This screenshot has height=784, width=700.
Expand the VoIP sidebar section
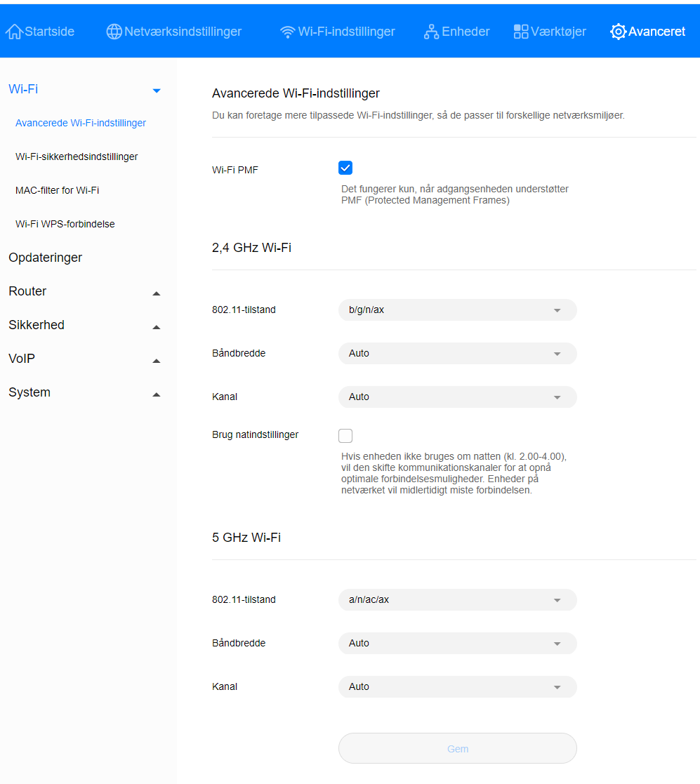tap(157, 361)
